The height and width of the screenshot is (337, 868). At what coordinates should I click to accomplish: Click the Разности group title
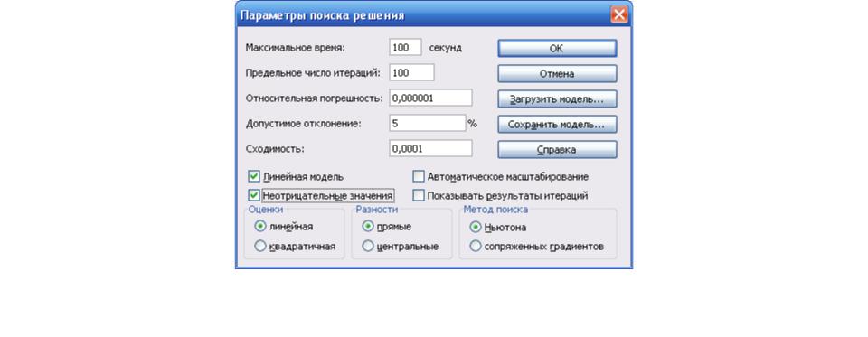[376, 210]
